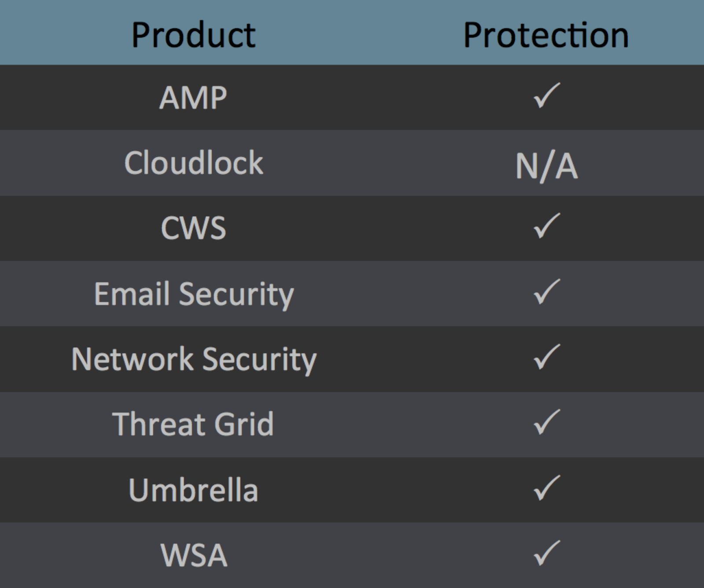Image resolution: width=704 pixels, height=588 pixels.
Task: Select the WSA product name
Action: pyautogui.click(x=194, y=555)
